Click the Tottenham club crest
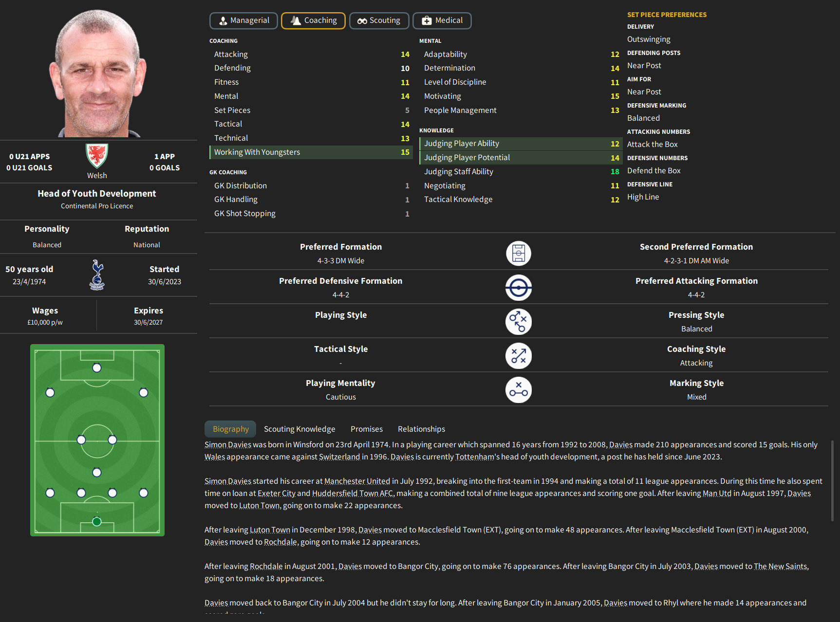Viewport: 840px width, 622px height. point(97,275)
